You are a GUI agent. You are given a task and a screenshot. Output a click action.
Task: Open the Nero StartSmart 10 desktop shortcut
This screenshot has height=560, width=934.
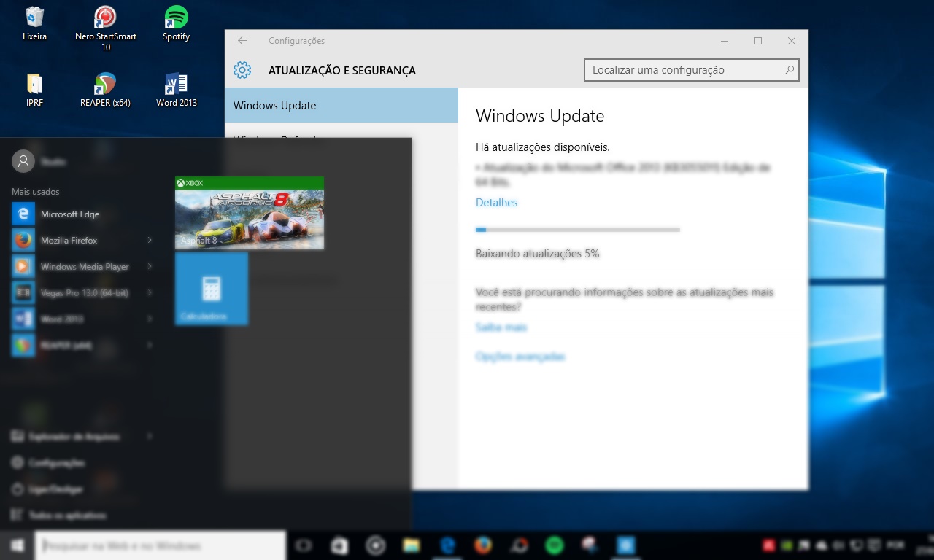click(x=106, y=28)
